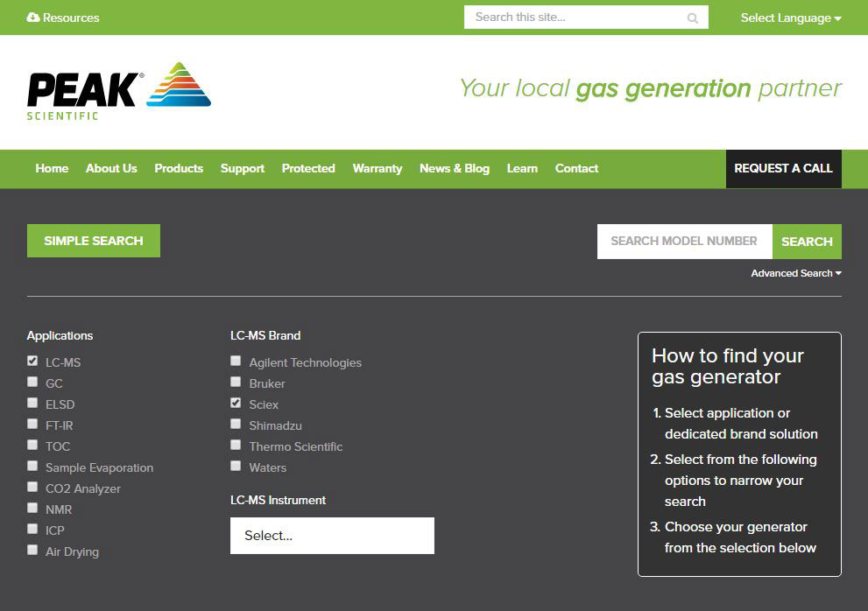Enable the ELSD application checkbox
The image size is (868, 611).
coord(32,403)
